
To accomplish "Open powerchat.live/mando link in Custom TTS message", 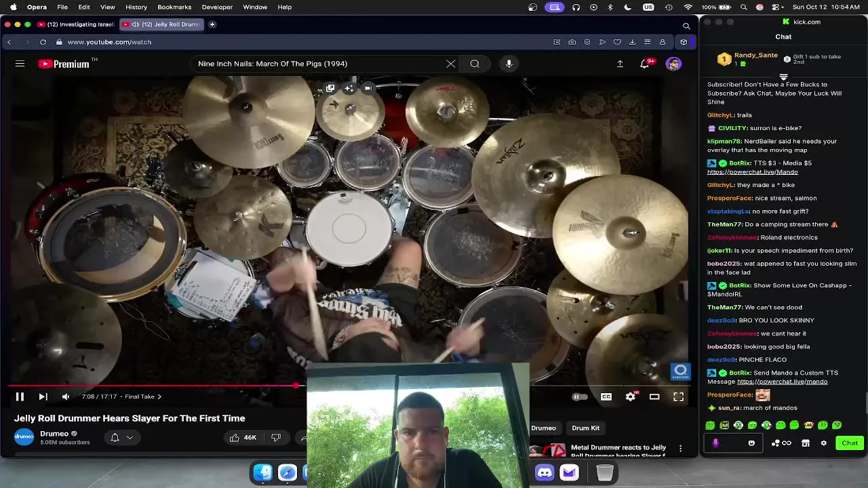I will (x=782, y=382).
